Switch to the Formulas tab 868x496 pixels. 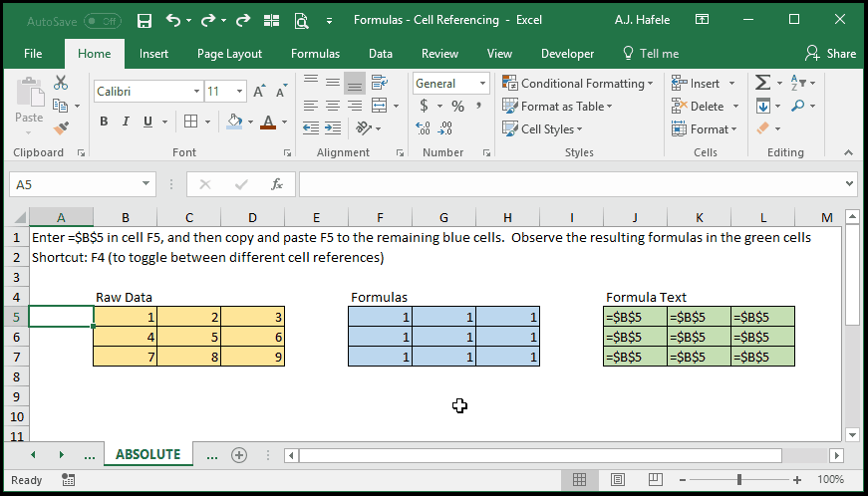tap(315, 54)
